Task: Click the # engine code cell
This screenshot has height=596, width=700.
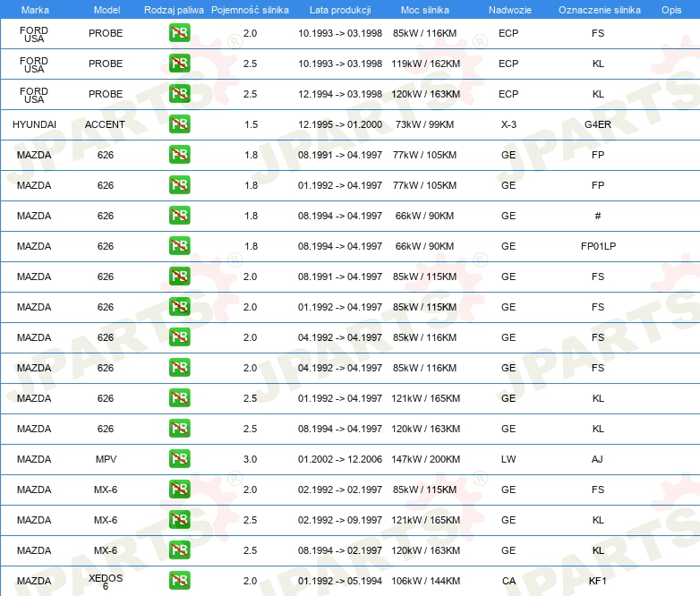Action: click(598, 216)
